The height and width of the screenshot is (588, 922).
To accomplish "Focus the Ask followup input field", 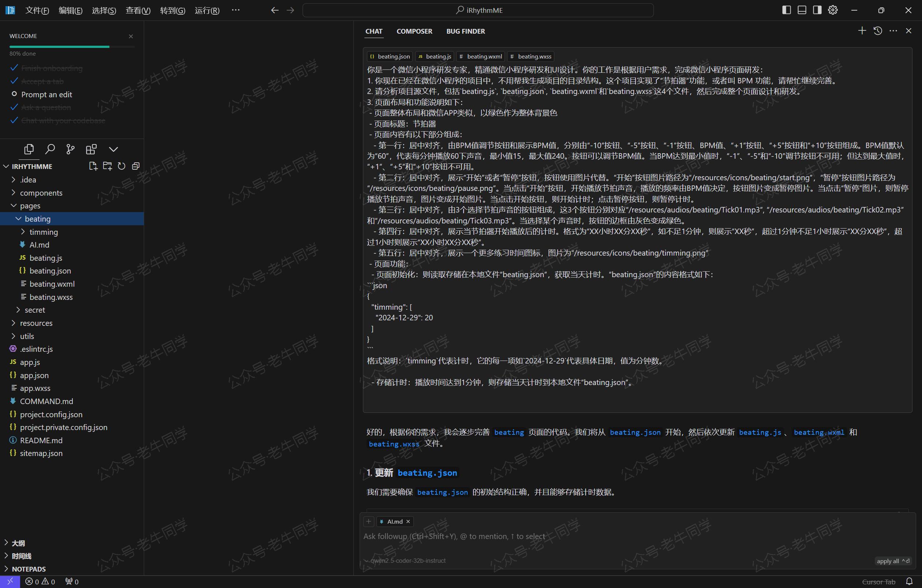I will click(x=637, y=536).
